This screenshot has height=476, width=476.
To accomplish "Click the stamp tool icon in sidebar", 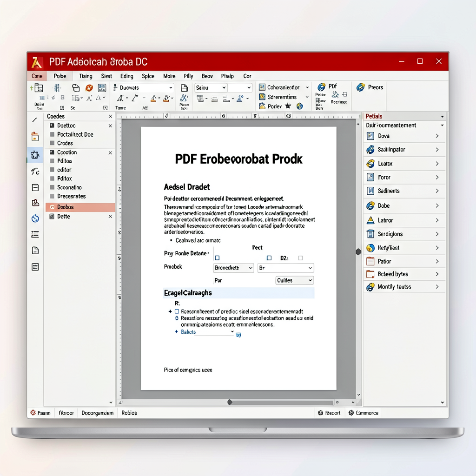I will 35,203.
